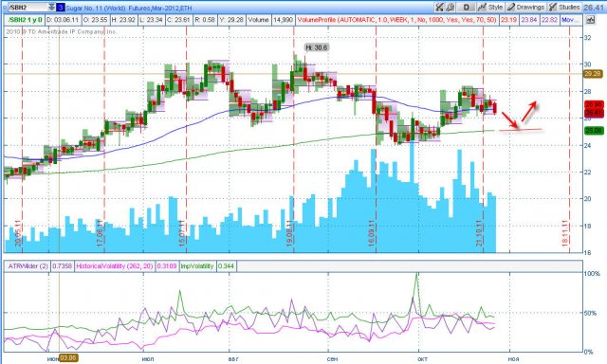Click the 16.09.11 expiration date marker
The image size is (607, 364).
372,233
